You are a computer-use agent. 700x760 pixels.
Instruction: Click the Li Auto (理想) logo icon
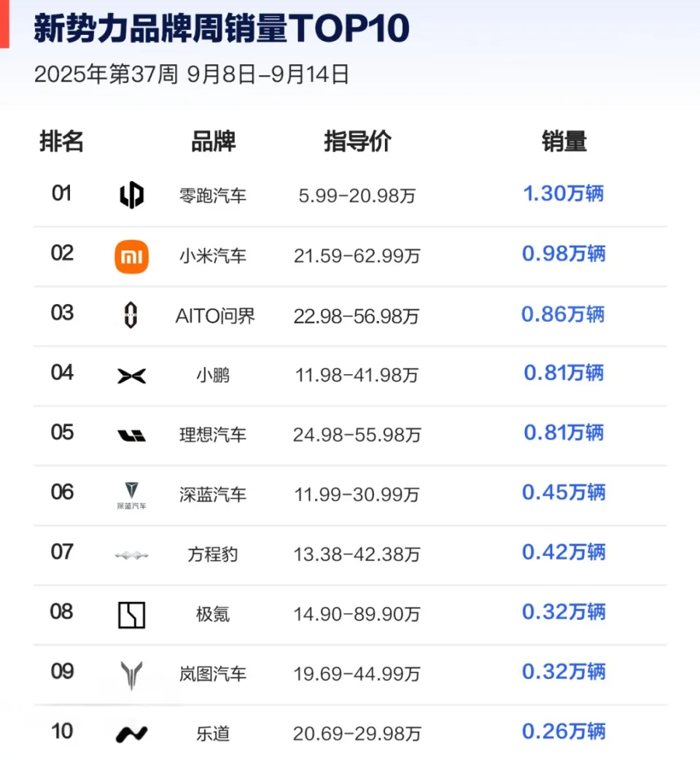[x=131, y=435]
